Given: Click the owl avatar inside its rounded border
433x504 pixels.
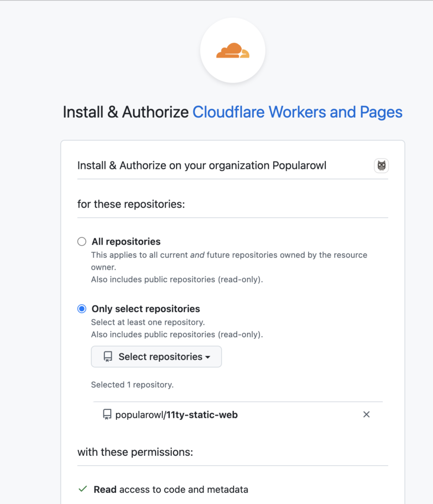Looking at the screenshot, I should [x=381, y=165].
